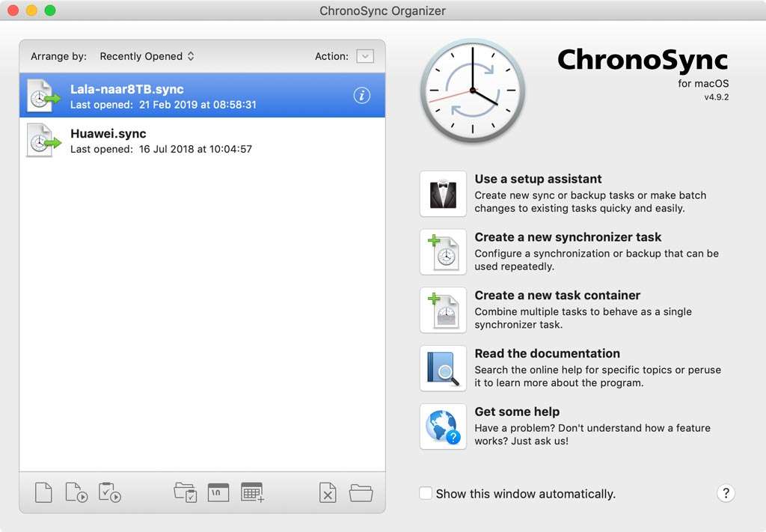Click the info icon on Lala-naar8TB.sync
The width and height of the screenshot is (766, 532).
coord(362,95)
